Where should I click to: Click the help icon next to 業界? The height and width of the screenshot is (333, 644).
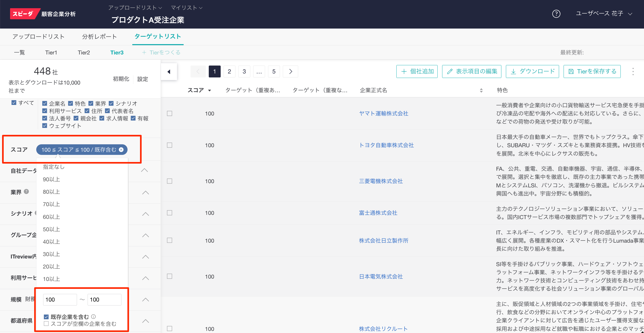(x=26, y=192)
